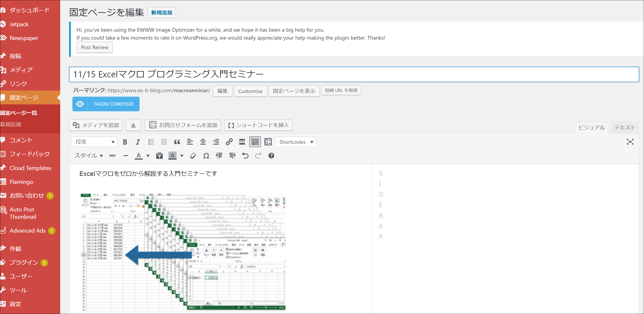Viewport: 644px width, 314px height.
Task: Insert a horizontal line
Action: pyautogui.click(x=126, y=156)
